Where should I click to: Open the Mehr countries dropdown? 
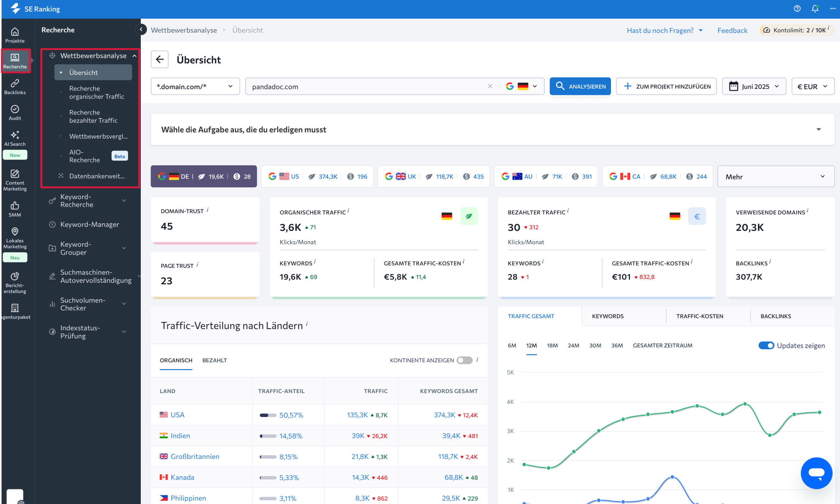pyautogui.click(x=775, y=176)
